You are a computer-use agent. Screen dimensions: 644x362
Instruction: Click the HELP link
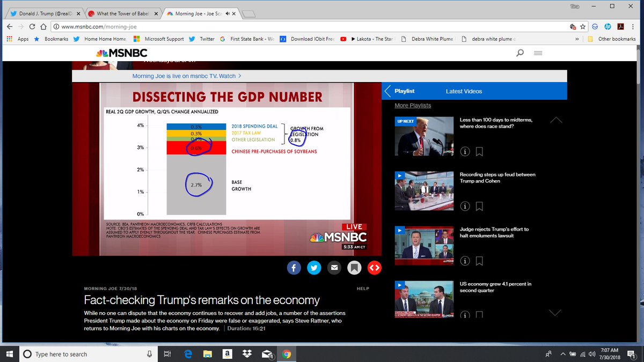tap(363, 289)
